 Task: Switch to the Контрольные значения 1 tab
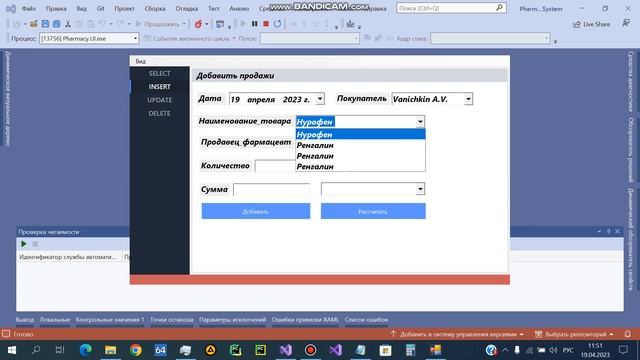[x=110, y=320]
